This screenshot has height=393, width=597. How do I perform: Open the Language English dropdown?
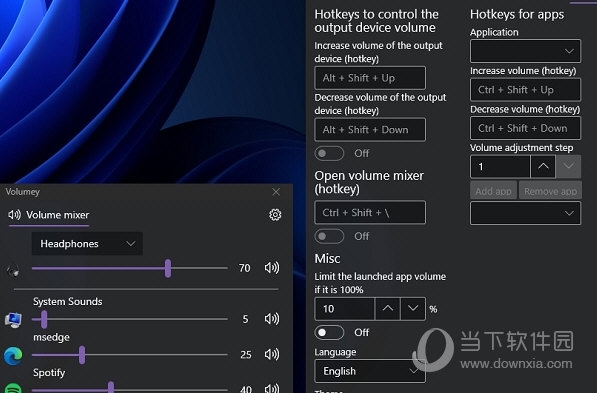tap(370, 371)
